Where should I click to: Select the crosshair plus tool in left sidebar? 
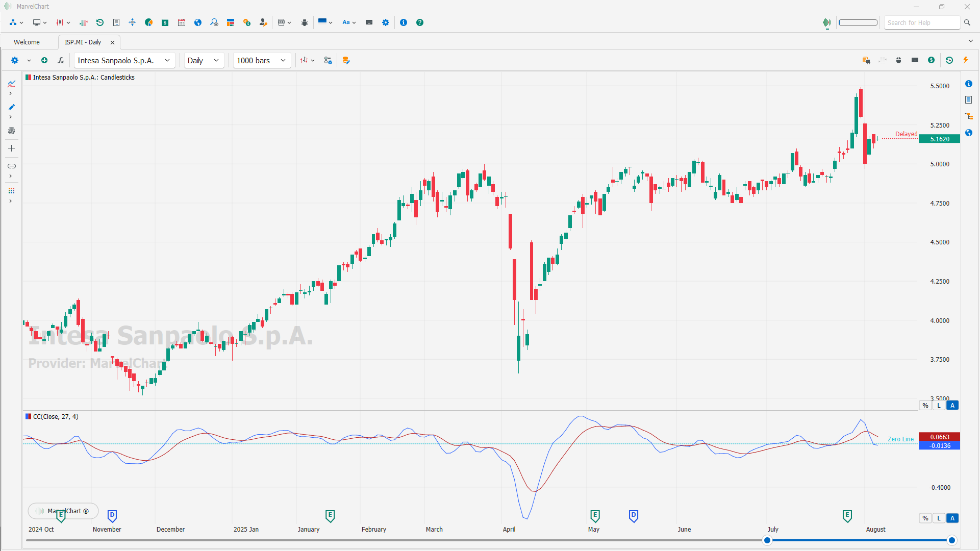click(x=11, y=148)
